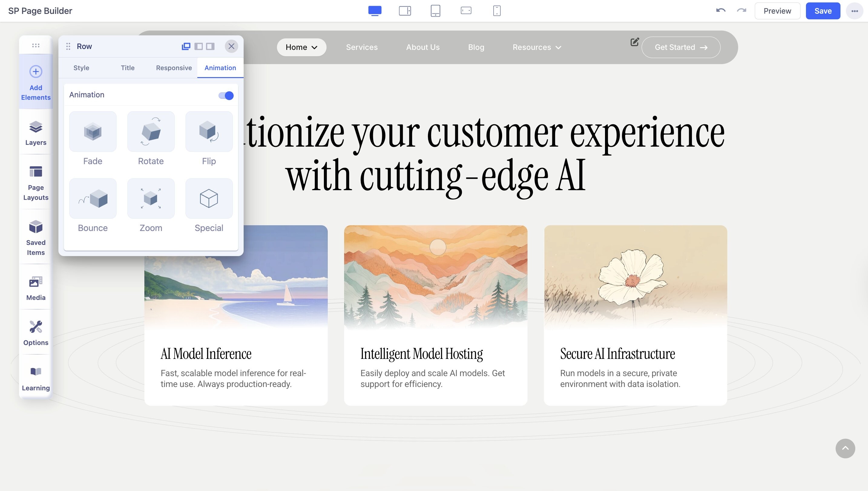Click the undo arrow icon
The image size is (868, 491).
pos(721,11)
